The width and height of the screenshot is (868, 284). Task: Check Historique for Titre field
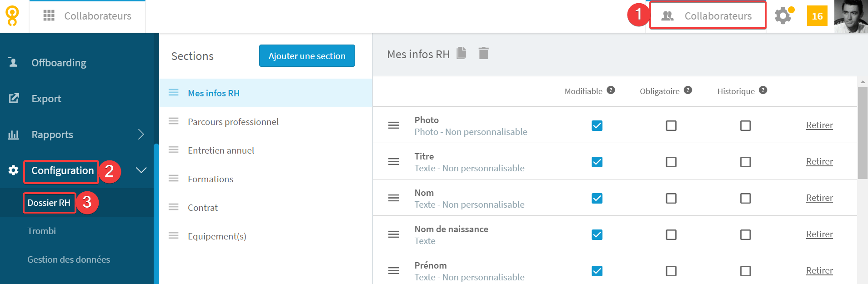(745, 162)
